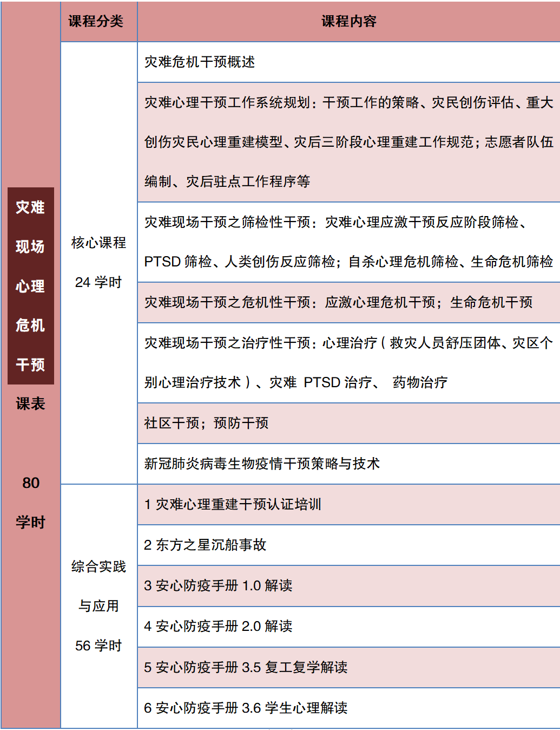Screen dimensions: 560x730
Task: Select the 治疗性干预 course content row
Action: coord(348,363)
